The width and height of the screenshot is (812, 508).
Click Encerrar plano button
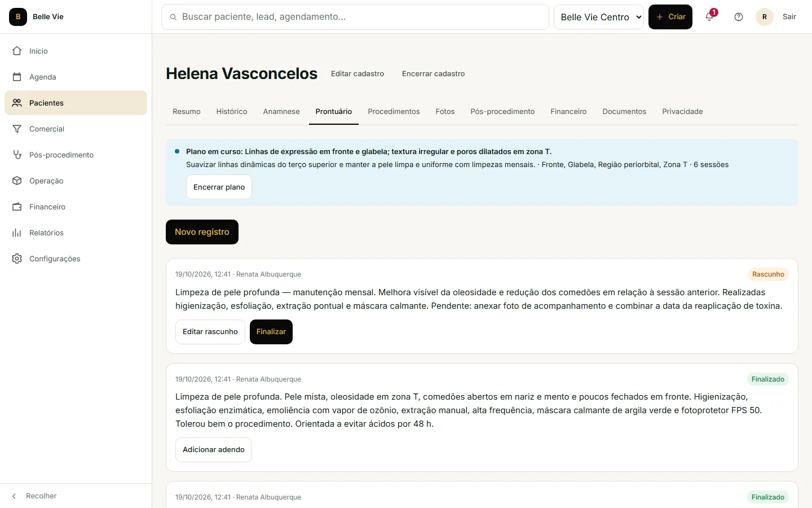pos(219,187)
